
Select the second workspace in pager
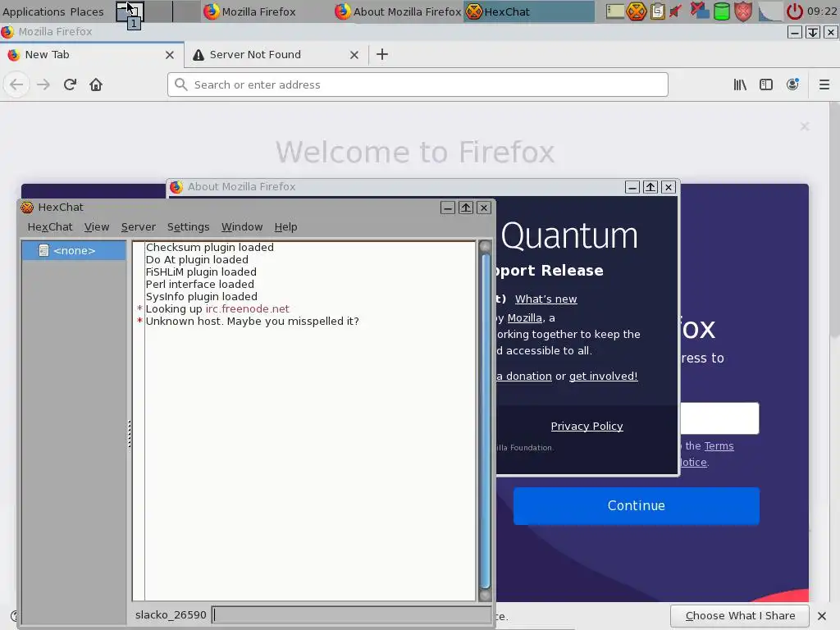(x=159, y=11)
